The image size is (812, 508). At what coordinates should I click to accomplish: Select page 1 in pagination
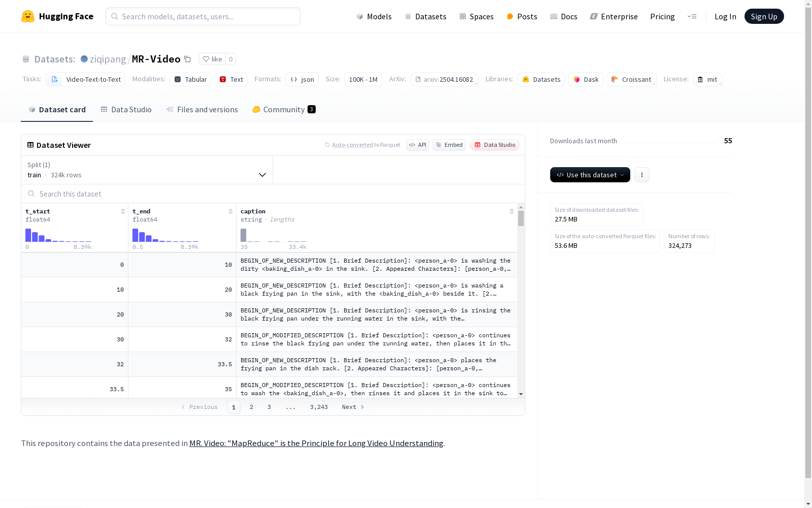(233, 407)
